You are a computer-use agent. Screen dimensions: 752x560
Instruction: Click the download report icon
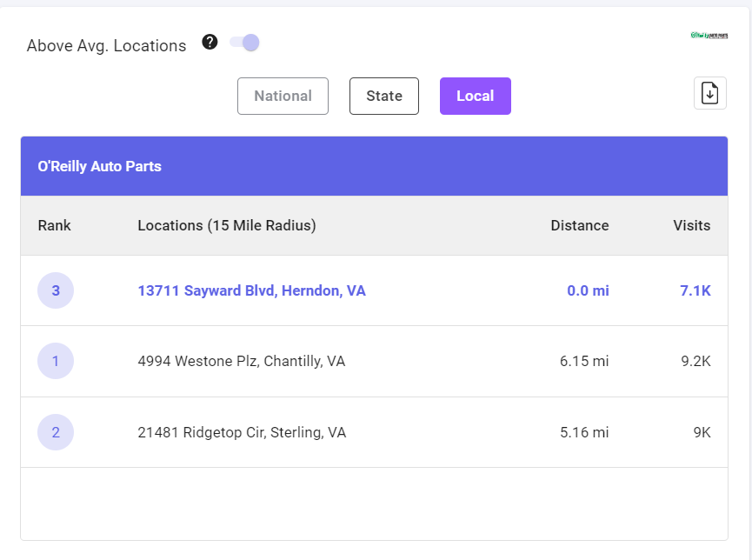(x=709, y=93)
